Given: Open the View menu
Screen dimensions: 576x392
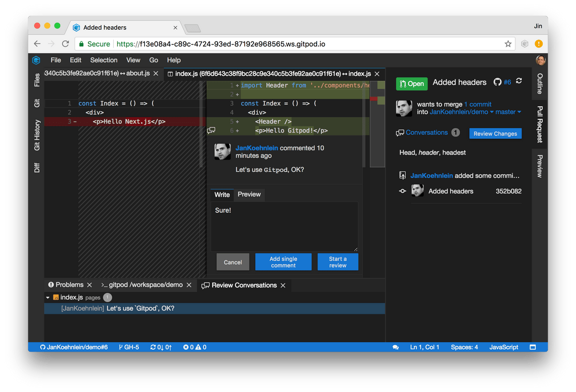Looking at the screenshot, I should click(x=133, y=60).
